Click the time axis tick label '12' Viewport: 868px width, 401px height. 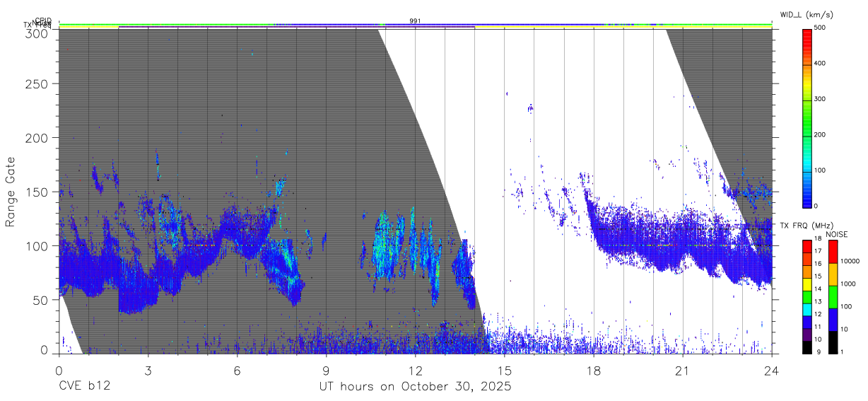click(415, 371)
